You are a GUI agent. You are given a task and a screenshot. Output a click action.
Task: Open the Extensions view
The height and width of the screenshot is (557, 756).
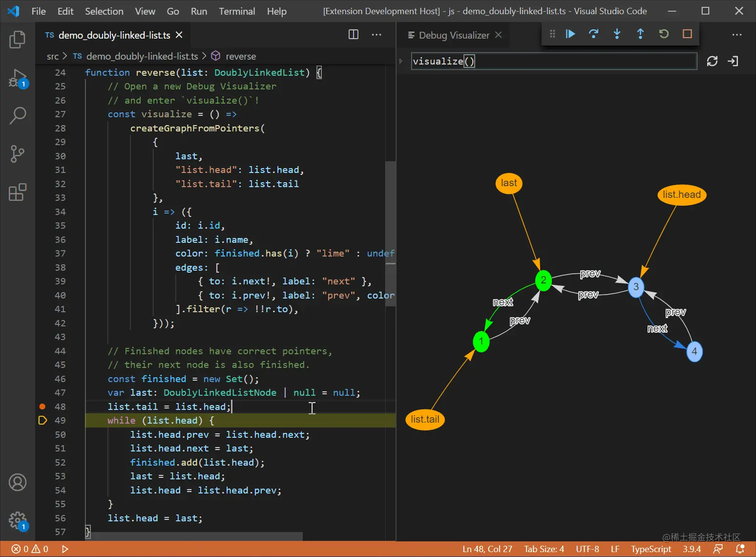[x=18, y=193]
